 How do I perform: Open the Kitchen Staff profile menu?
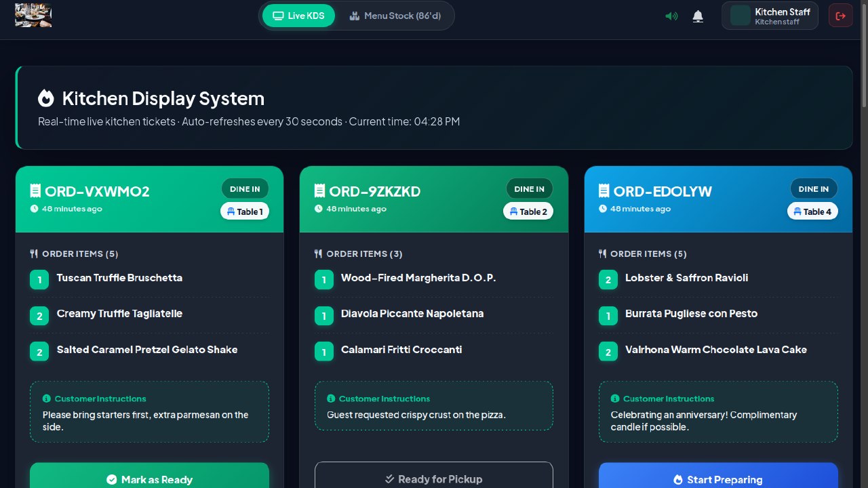[770, 16]
